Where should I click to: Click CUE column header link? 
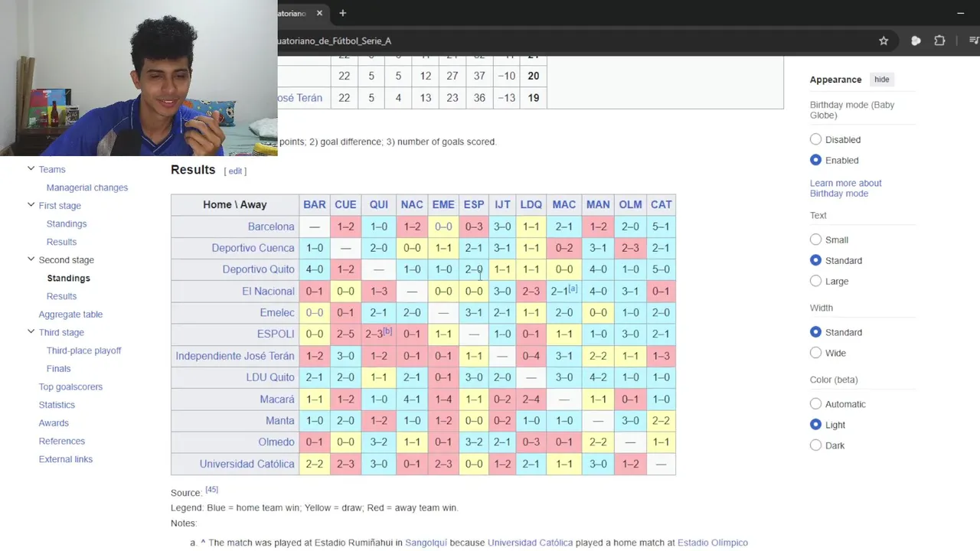click(x=345, y=204)
